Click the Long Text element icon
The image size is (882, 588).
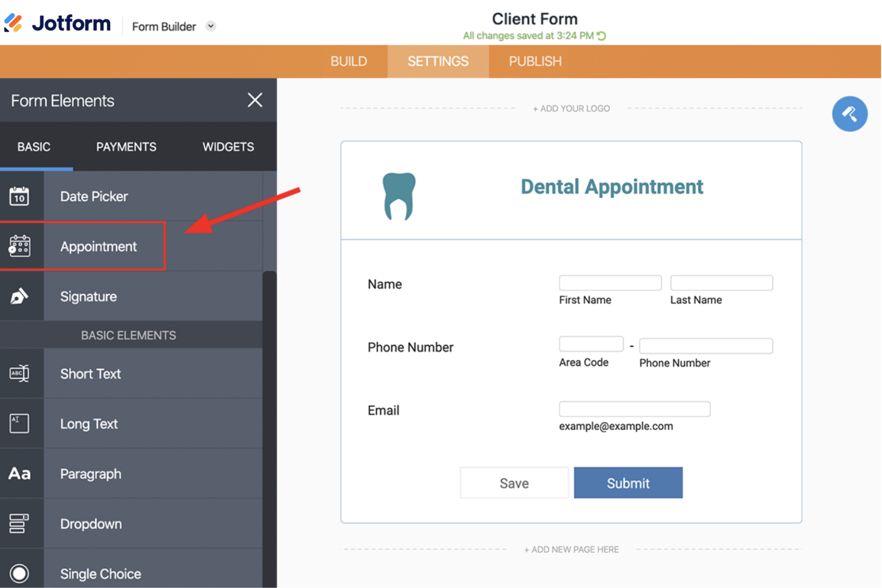19,423
